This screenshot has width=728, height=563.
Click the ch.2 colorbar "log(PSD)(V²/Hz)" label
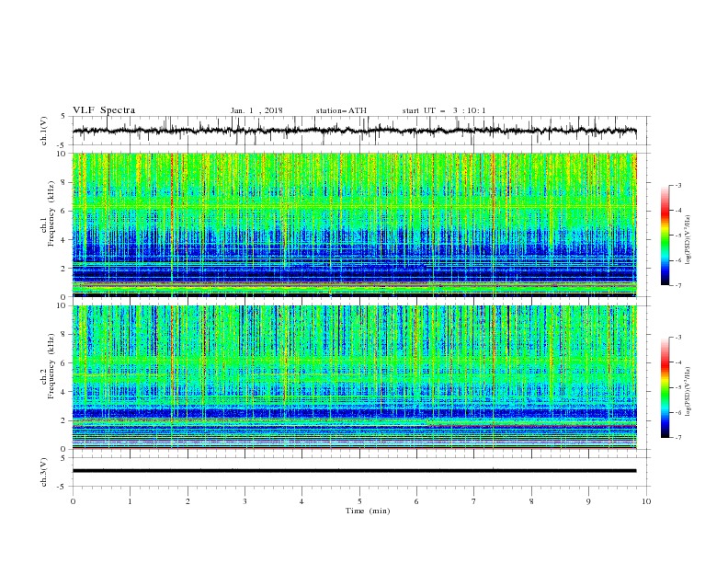(x=688, y=392)
